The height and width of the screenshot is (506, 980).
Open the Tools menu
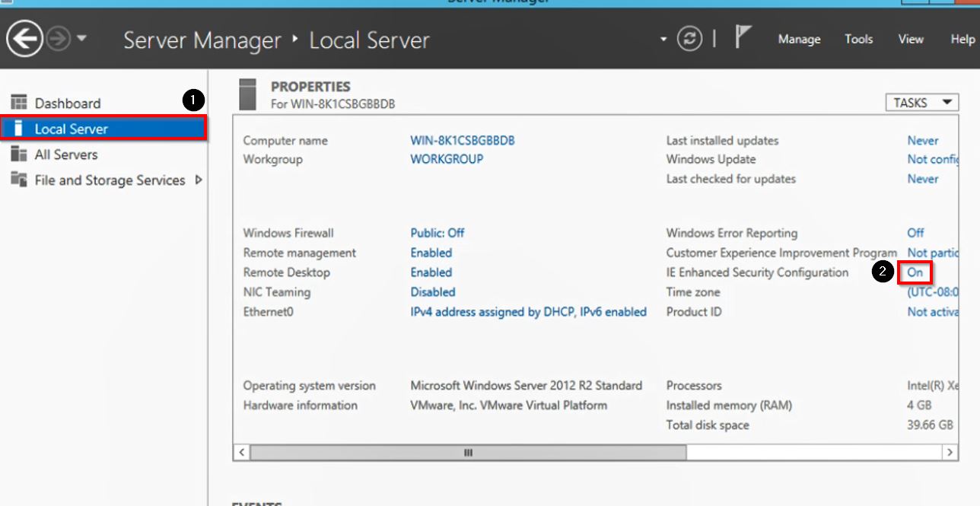click(858, 40)
